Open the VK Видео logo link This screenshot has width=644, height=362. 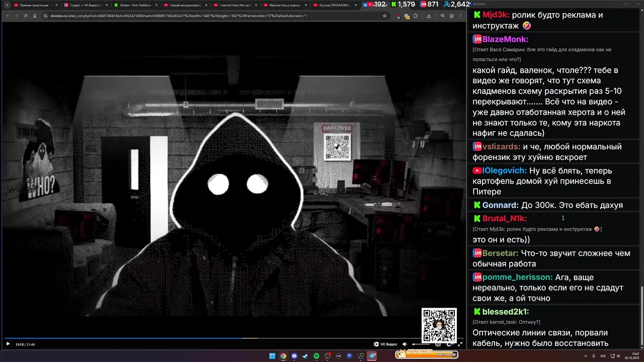tap(385, 344)
